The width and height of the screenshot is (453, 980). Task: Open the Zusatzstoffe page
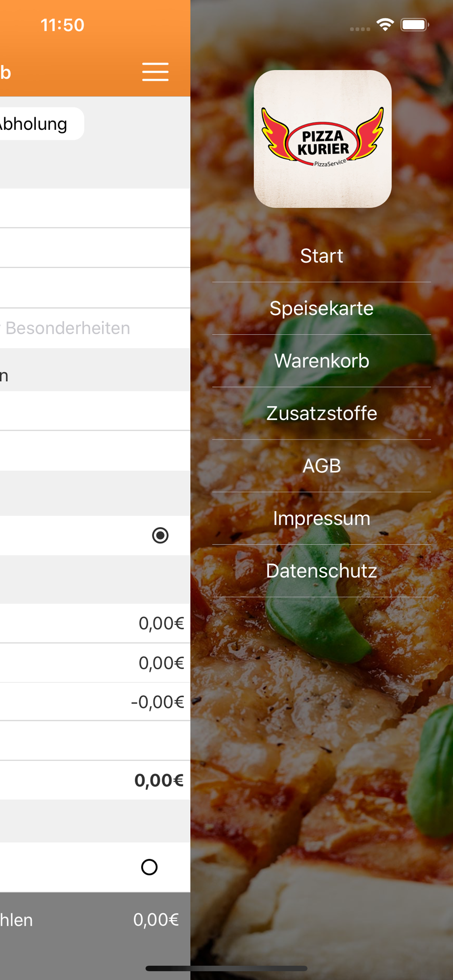pyautogui.click(x=322, y=413)
